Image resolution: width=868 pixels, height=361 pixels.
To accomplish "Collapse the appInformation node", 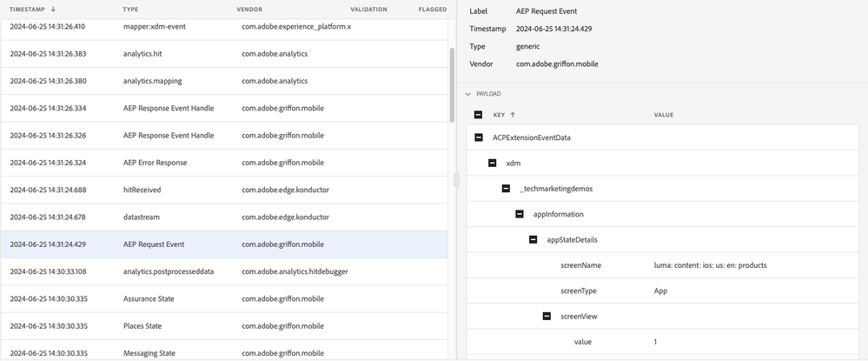I will coord(520,214).
